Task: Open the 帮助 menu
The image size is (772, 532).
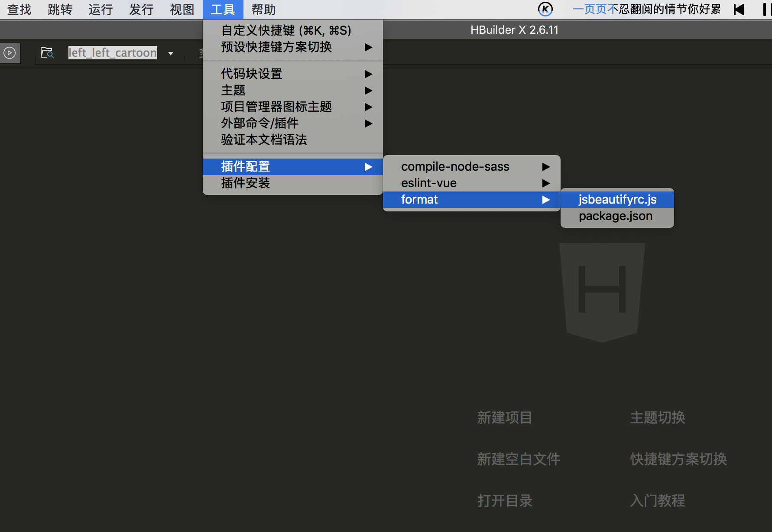Action: (x=263, y=10)
